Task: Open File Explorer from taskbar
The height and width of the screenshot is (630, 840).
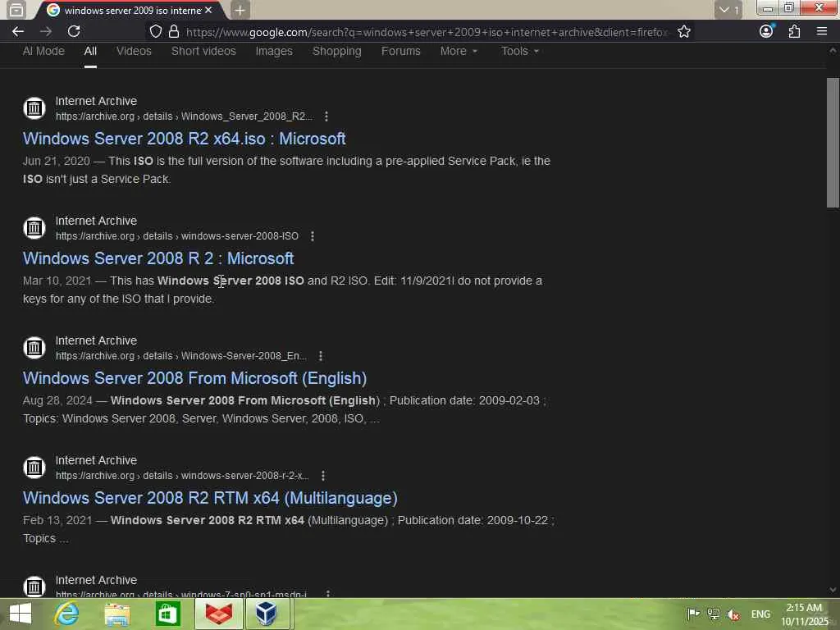Action: (x=116, y=614)
